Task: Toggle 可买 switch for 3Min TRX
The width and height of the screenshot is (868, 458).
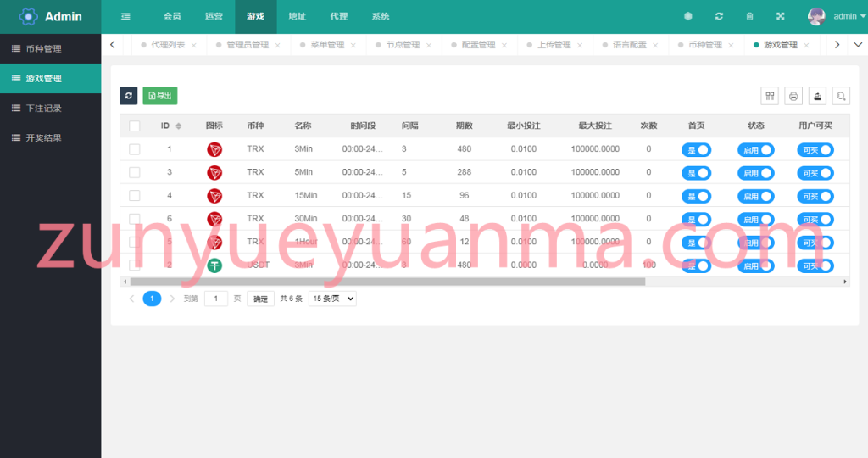Action: click(x=815, y=150)
